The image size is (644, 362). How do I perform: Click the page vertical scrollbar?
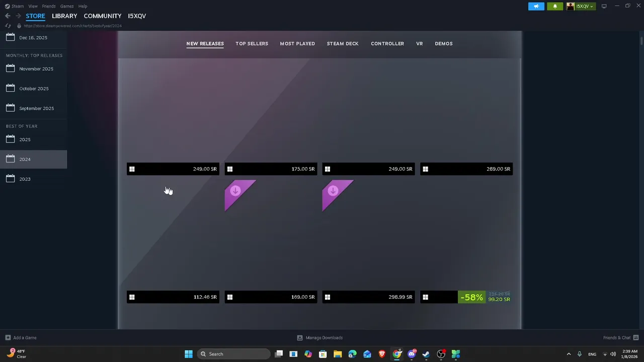click(x=641, y=40)
